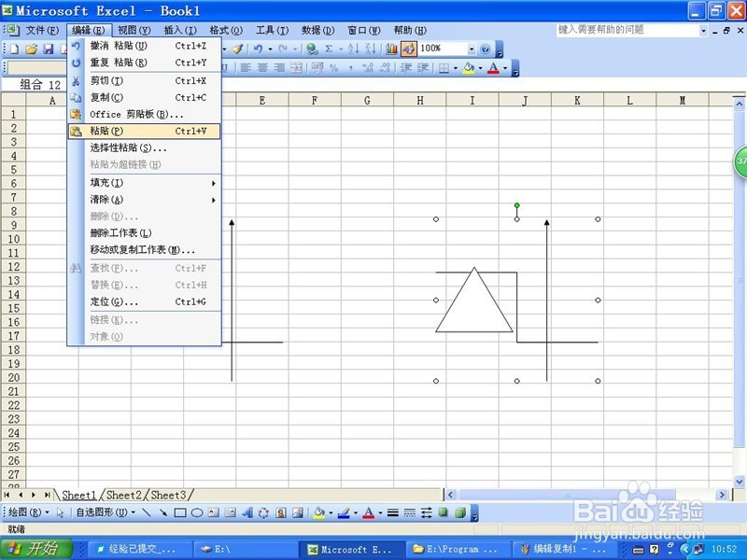This screenshot has width=747, height=560.
Task: Click the Center alignment icon
Action: click(x=262, y=68)
